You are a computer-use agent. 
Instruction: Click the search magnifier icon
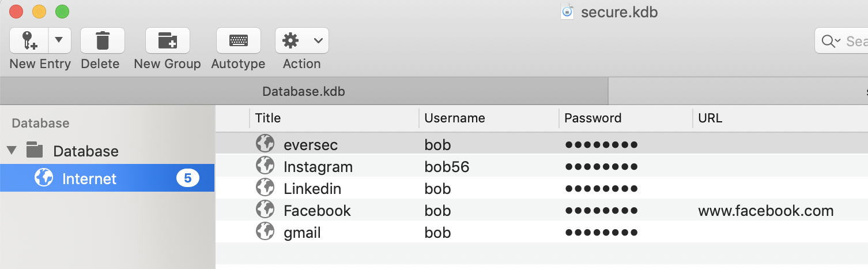pos(831,41)
